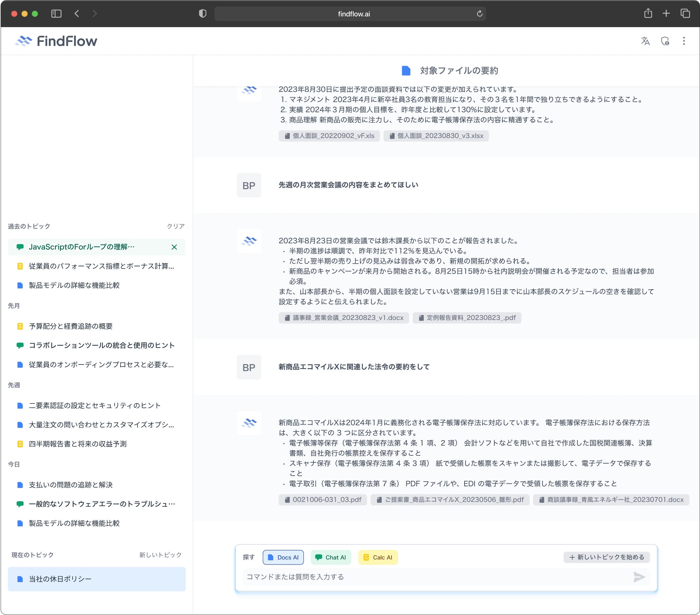Toggle the Calc AI filter
This screenshot has width=700, height=615.
coord(378,557)
